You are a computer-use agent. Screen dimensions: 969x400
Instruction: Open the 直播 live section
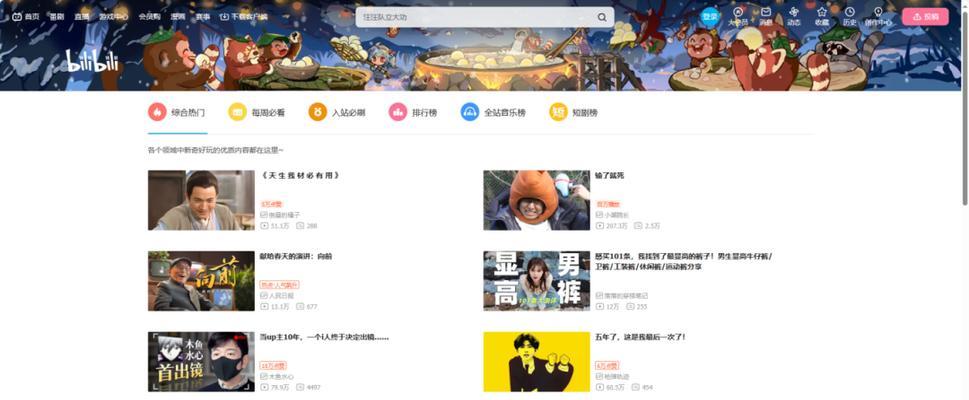click(x=82, y=17)
